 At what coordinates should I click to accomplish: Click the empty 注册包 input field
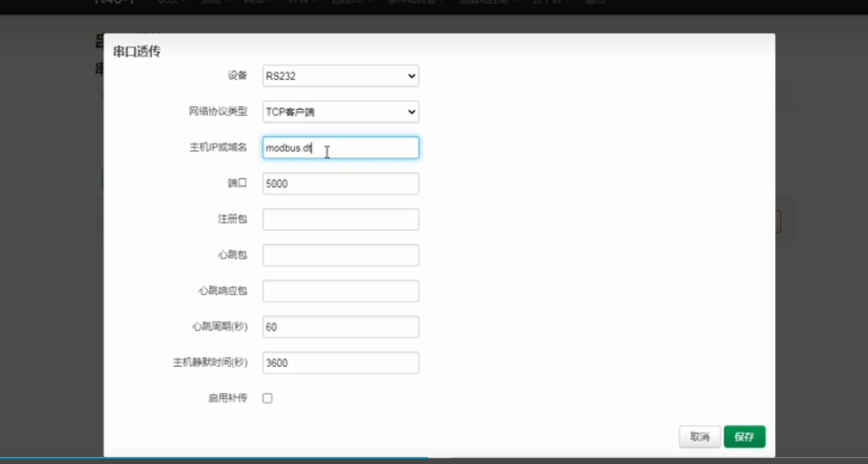pyautogui.click(x=340, y=219)
